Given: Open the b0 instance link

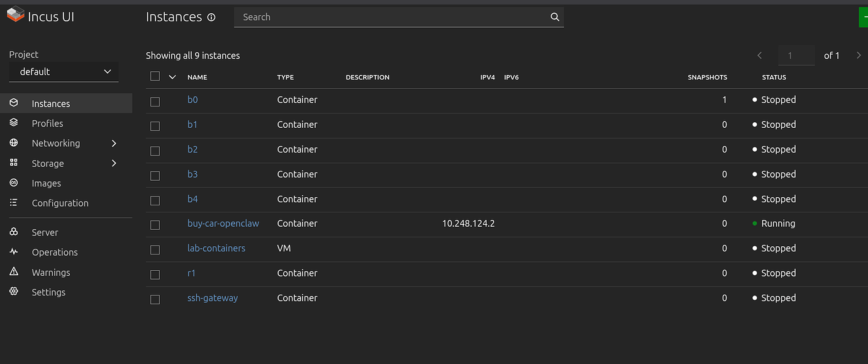Looking at the screenshot, I should click(192, 100).
